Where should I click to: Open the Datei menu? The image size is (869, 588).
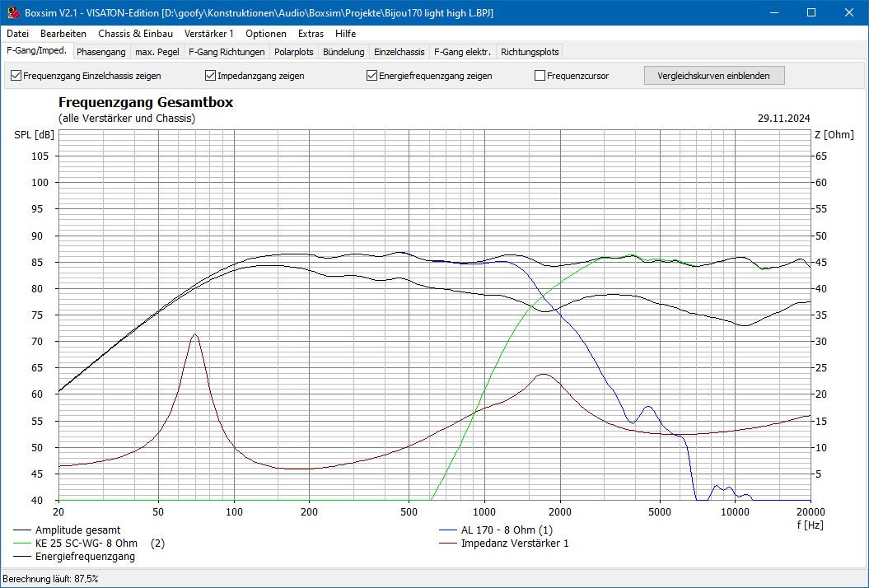click(17, 34)
